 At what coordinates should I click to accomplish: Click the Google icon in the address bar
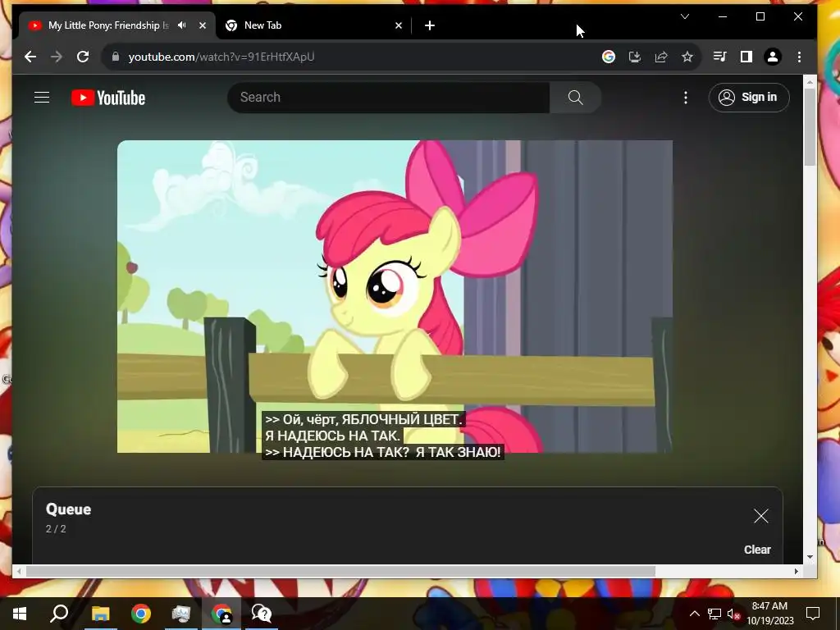[609, 57]
